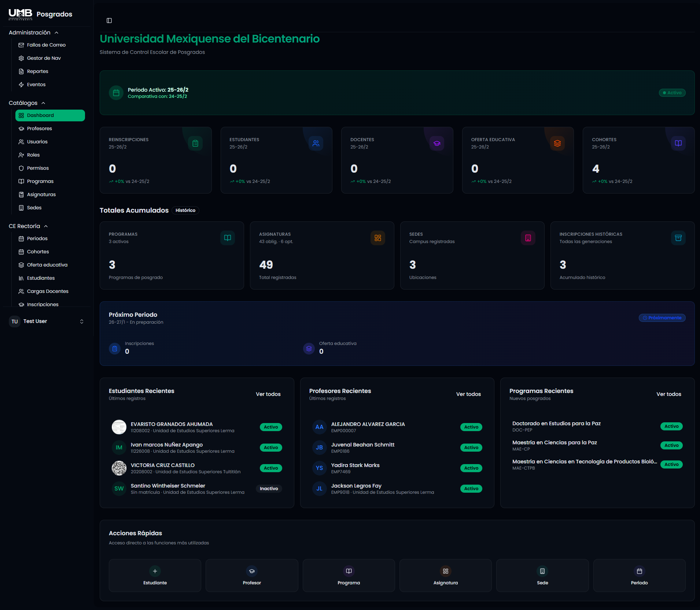Go to Roles in sidebar
The image size is (700, 610).
pyautogui.click(x=50, y=155)
